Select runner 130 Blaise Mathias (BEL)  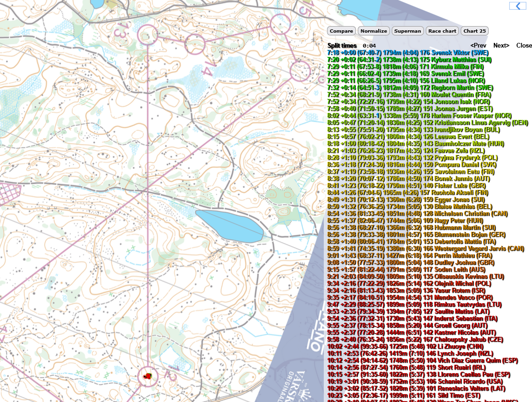click(409, 207)
